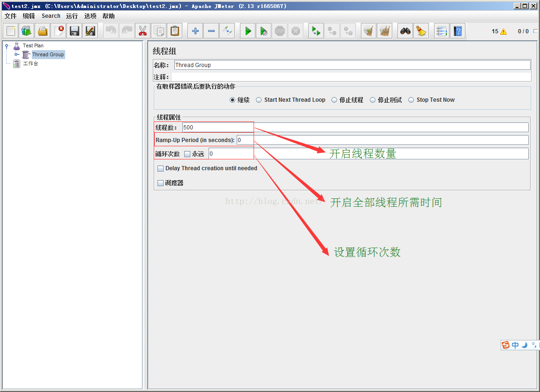This screenshot has height=392, width=540.
Task: Click the 注释 comment field
Action: coord(351,77)
